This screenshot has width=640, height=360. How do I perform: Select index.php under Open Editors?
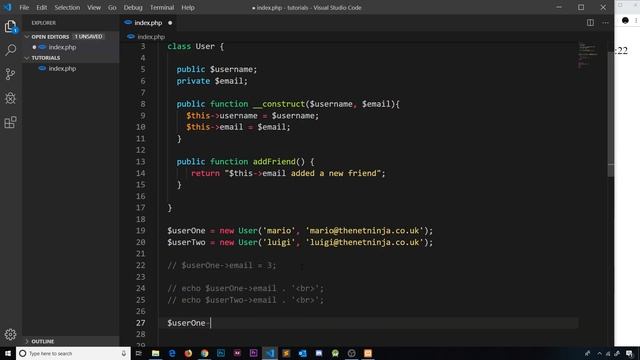(62, 47)
